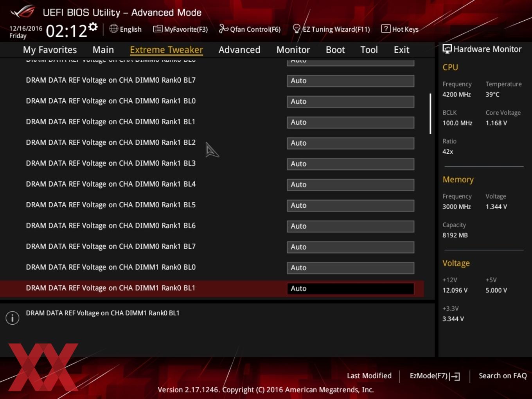Click +12V value 12.096 V

[455, 290]
